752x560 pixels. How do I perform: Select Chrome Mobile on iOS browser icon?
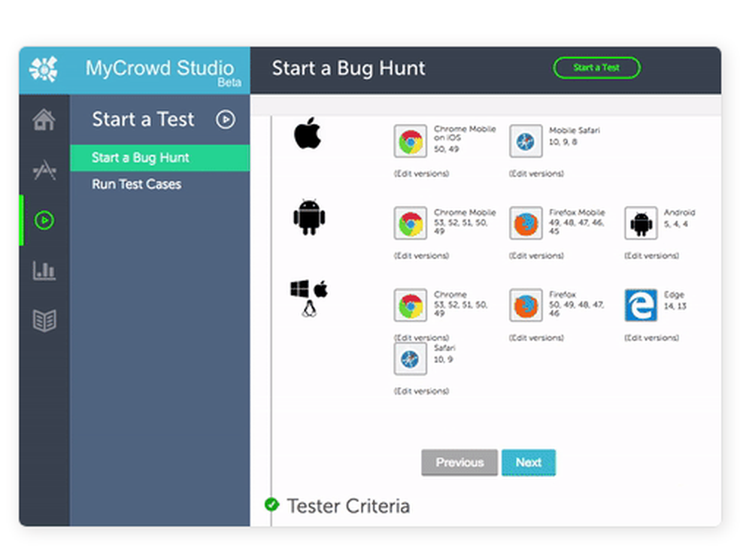point(410,141)
